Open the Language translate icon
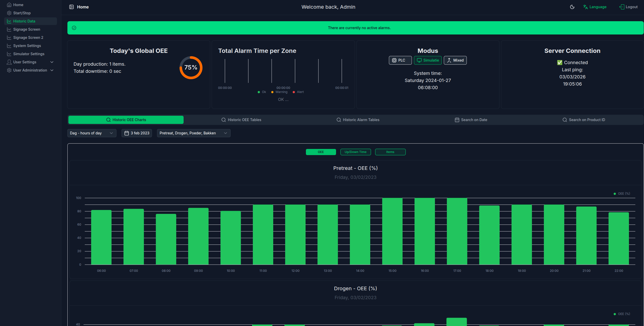The width and height of the screenshot is (644, 326). 586,7
